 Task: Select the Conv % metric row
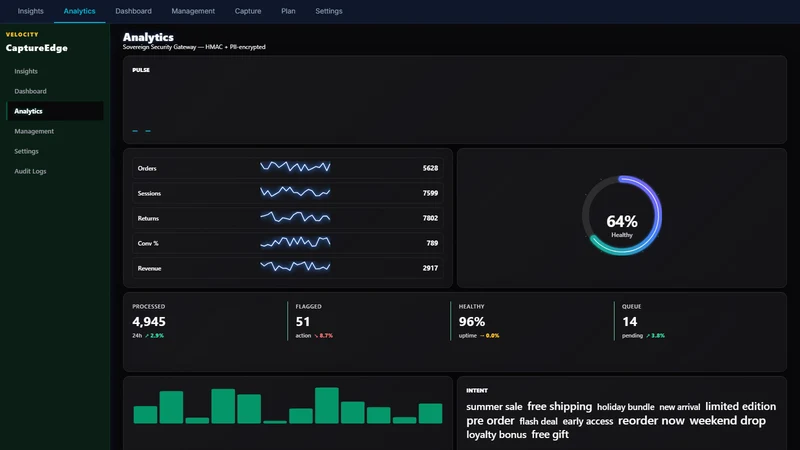(288, 243)
